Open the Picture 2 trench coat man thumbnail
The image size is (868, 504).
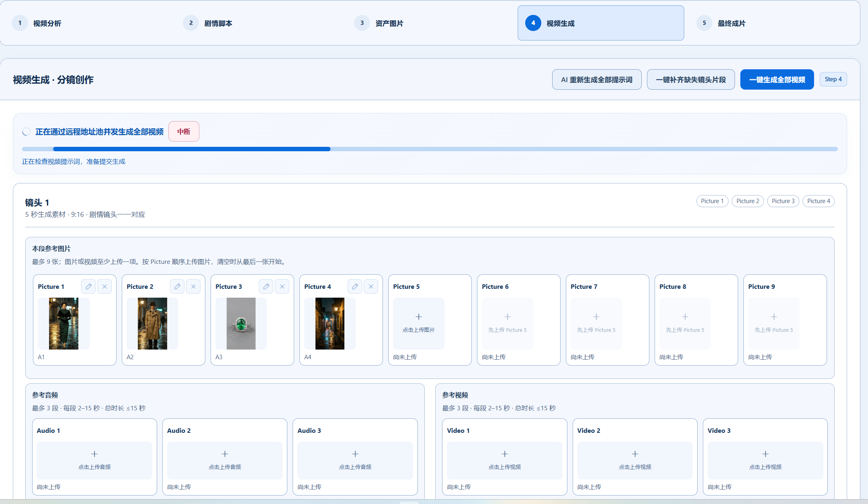(152, 323)
